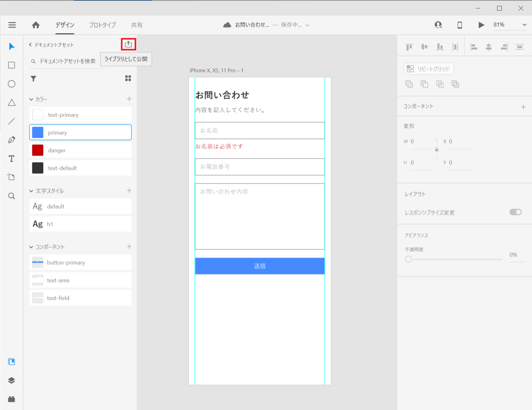This screenshot has width=532, height=410.
Task: Pick the Line tool
Action: click(x=12, y=121)
